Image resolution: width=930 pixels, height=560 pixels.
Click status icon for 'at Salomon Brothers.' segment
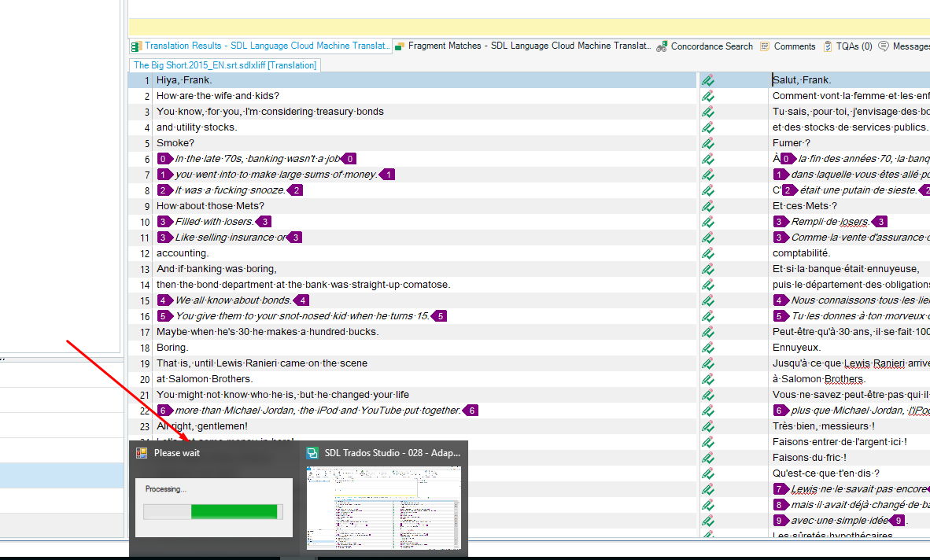(x=707, y=379)
